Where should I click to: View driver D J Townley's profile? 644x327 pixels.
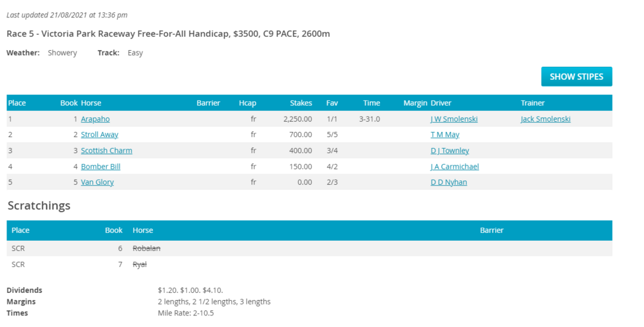click(x=450, y=151)
